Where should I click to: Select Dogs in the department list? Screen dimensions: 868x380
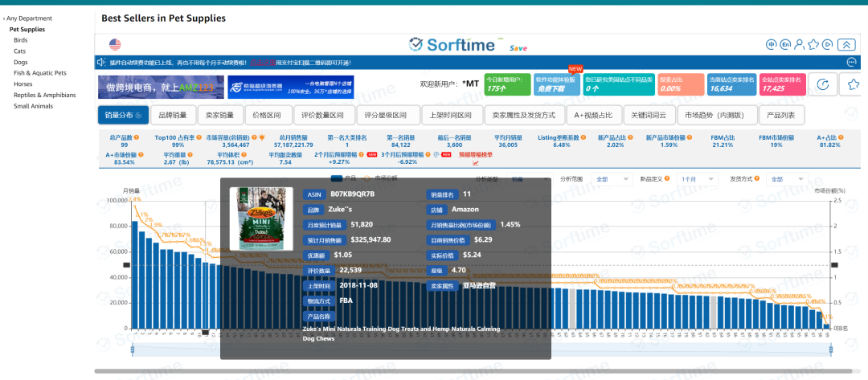(20, 62)
